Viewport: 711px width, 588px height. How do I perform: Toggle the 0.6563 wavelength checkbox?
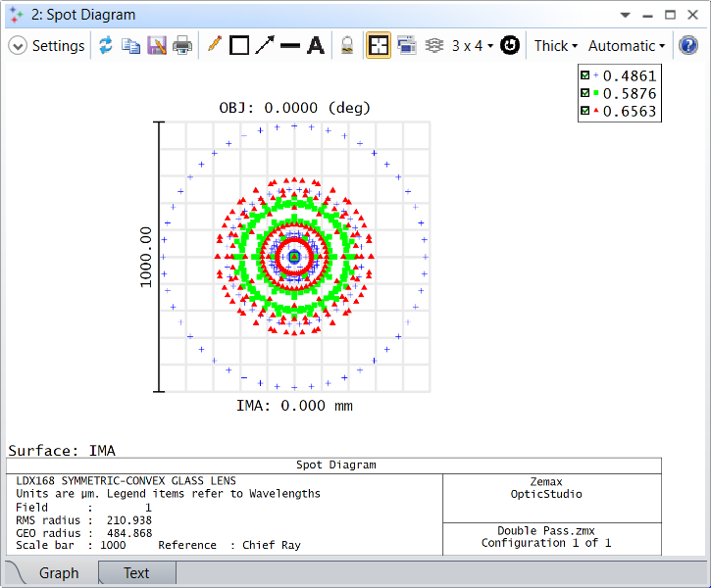584,111
